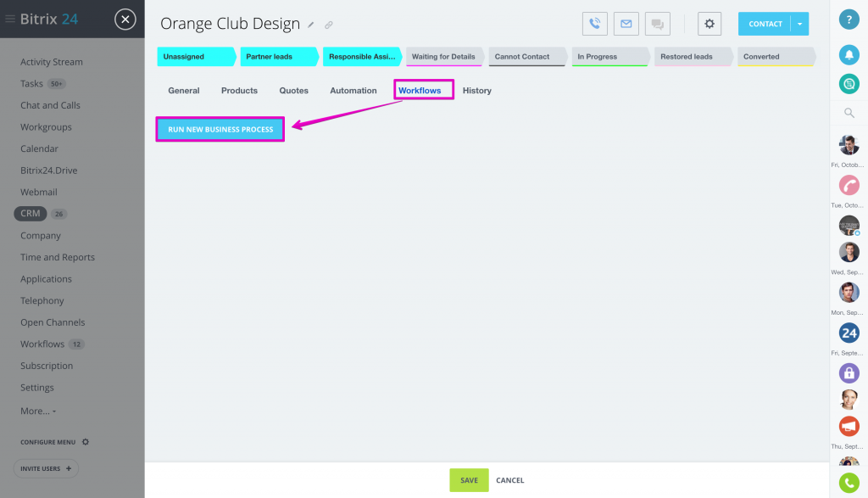Expand the More... sidebar menu
The width and height of the screenshot is (868, 498).
click(38, 411)
